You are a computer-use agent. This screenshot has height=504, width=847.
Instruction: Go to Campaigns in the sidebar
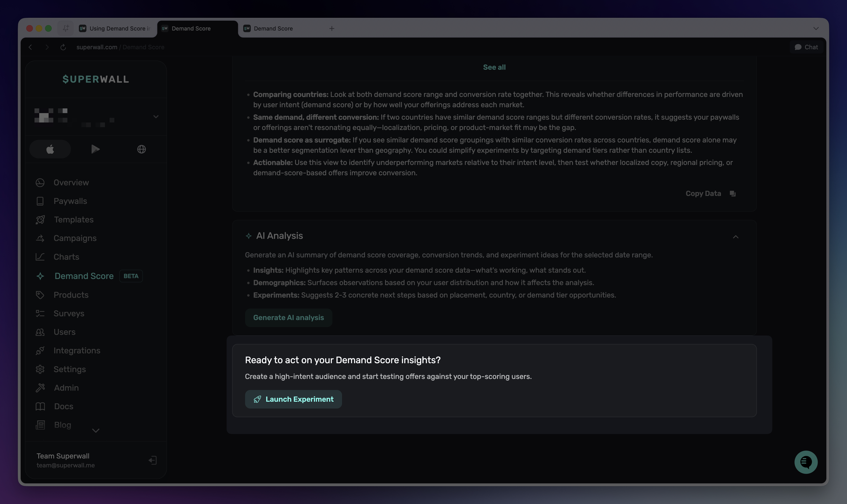coord(75,238)
